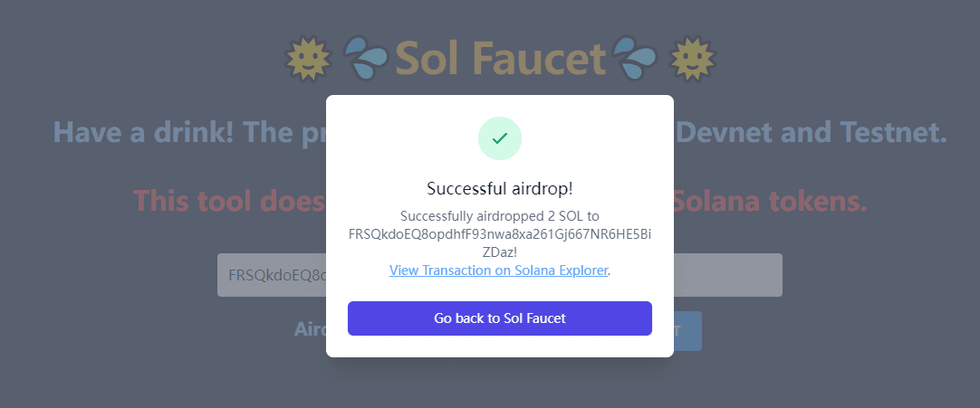Click the water droplets left of title

366,60
